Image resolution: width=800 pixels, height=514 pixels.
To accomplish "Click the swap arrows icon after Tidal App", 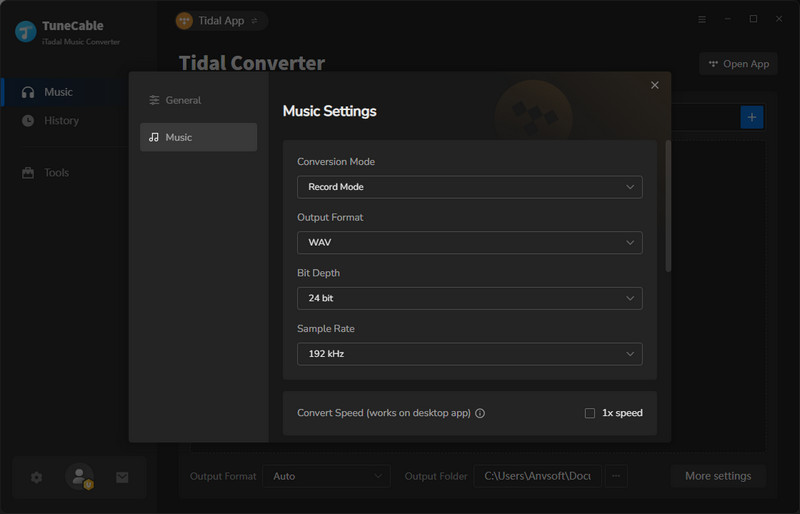I will [x=255, y=21].
